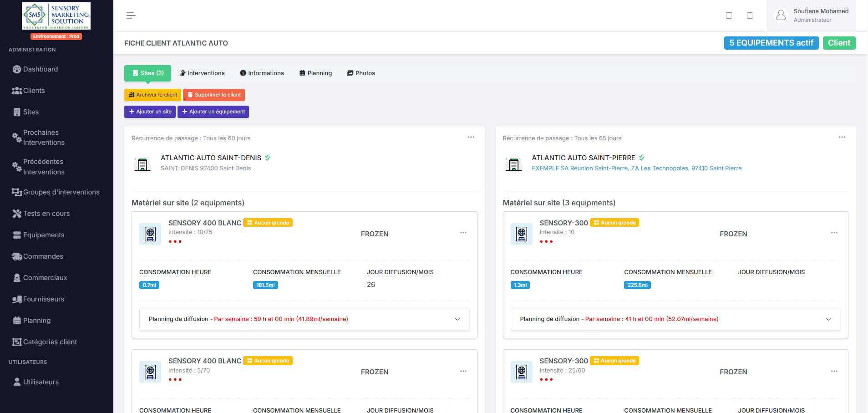Click the diffuser icon for SENSORY-300 intensité 10
The image size is (868, 413).
click(x=522, y=234)
